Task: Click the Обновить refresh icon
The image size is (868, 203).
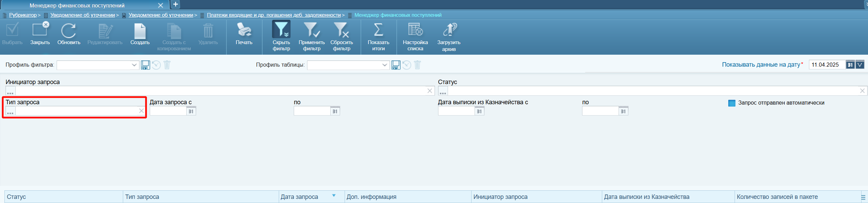Action: tap(69, 31)
